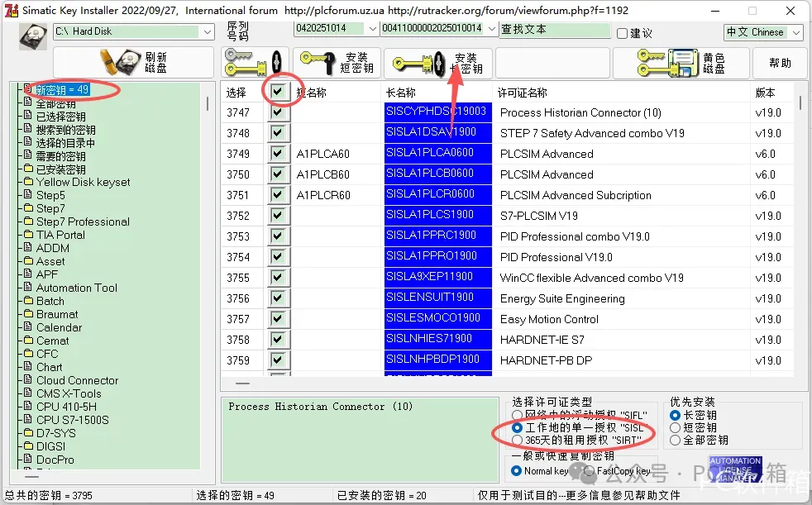812x505 pixels.
Task: Click the document icon beside CMS X-Tools
Action: click(28, 393)
